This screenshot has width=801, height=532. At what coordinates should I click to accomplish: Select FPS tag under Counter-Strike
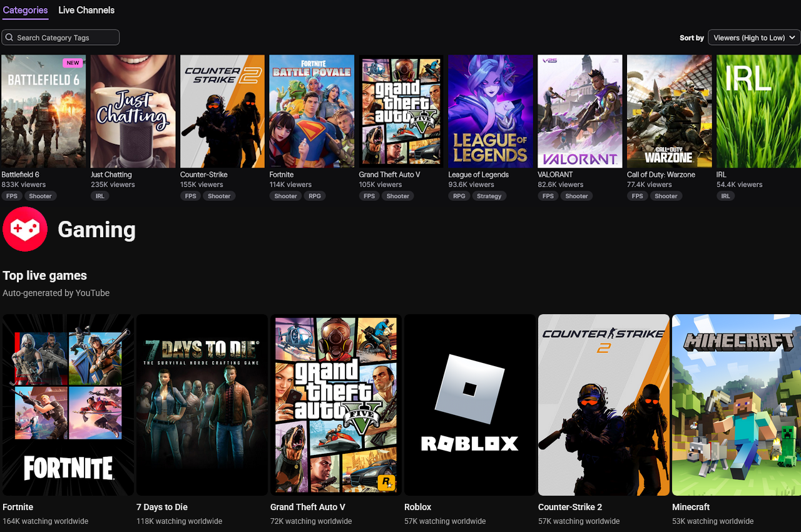tap(191, 196)
